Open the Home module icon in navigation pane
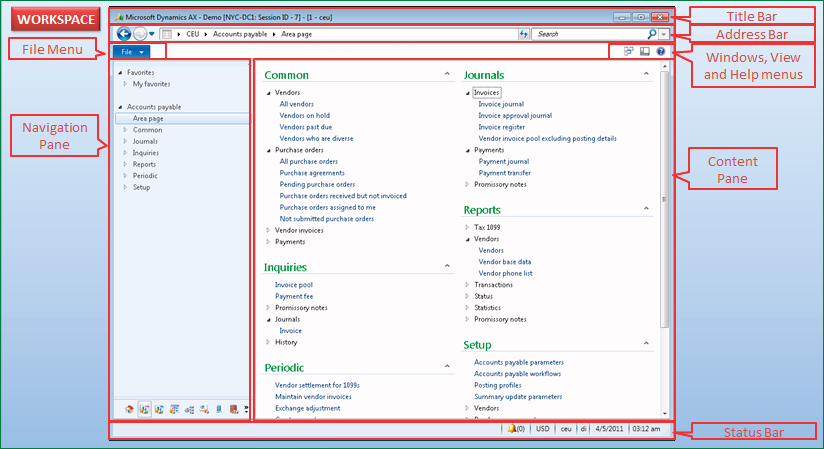The image size is (824, 449). tap(129, 409)
